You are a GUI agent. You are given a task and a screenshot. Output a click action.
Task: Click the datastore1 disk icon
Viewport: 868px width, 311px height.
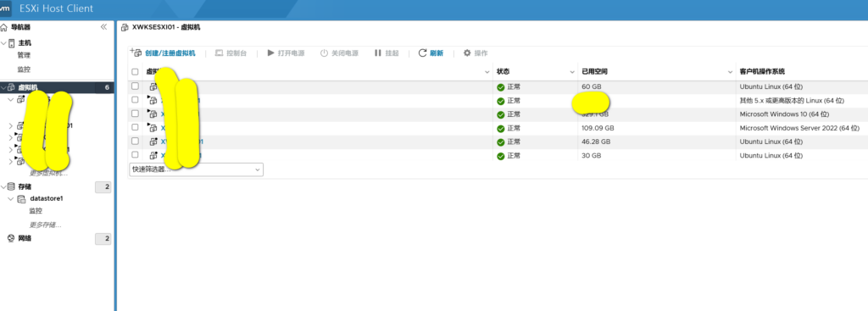[x=21, y=198]
